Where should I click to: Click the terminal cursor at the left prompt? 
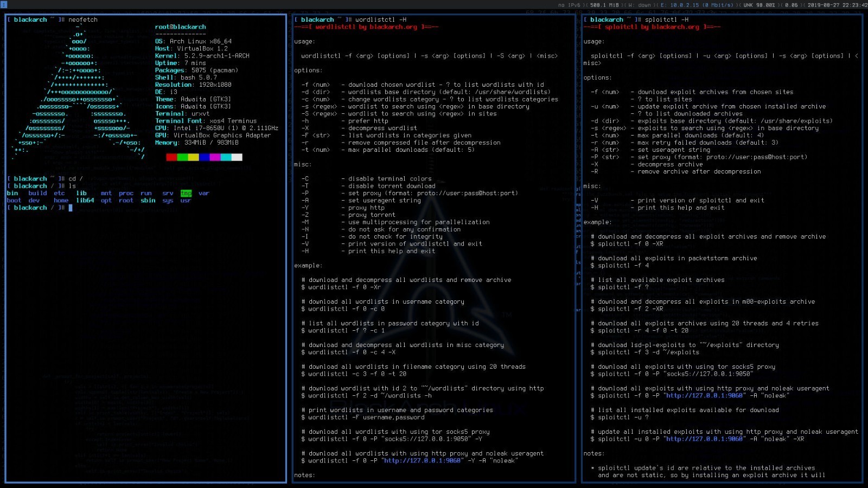tap(71, 208)
